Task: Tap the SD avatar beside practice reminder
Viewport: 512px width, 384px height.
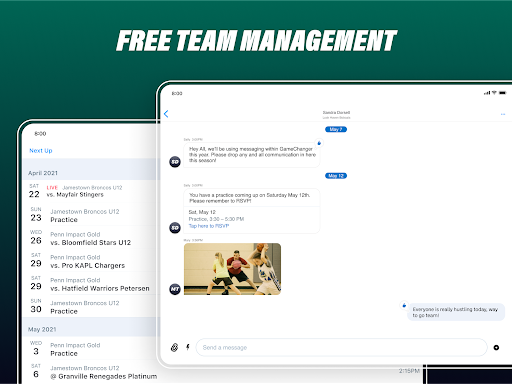Action: [175, 228]
